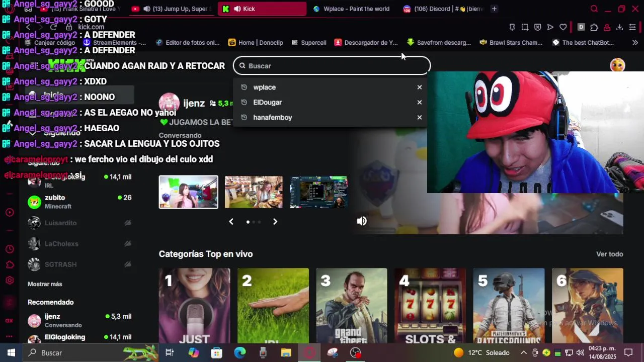The width and height of the screenshot is (644, 362).
Task: Expand followed list with 'Mostrar más'
Action: [x=45, y=284]
